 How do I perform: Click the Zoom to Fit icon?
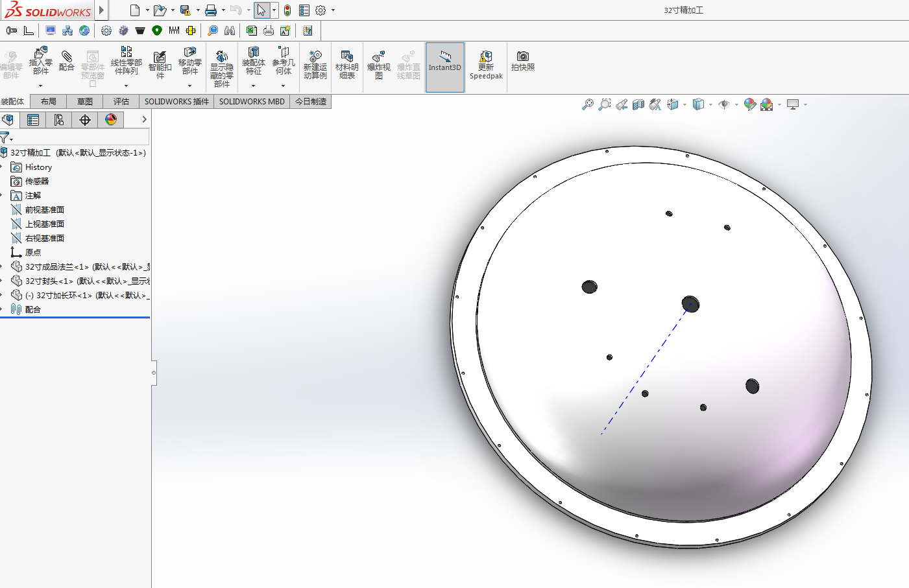588,104
